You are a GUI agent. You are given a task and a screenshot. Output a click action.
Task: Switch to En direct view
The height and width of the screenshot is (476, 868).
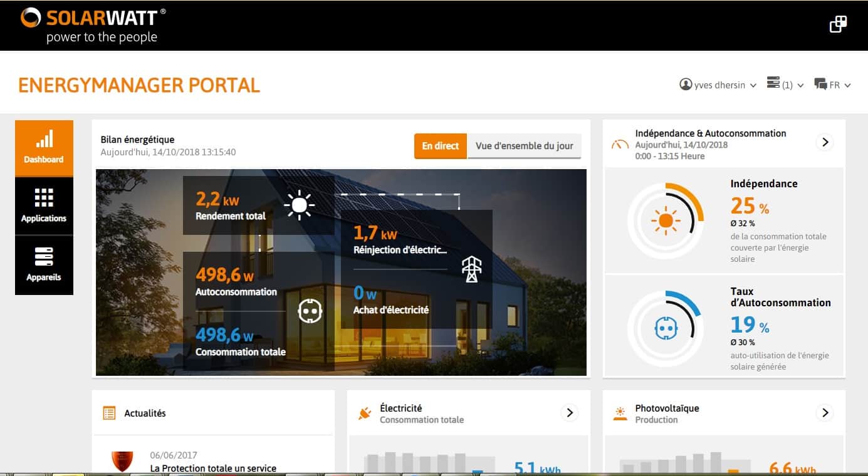(x=440, y=146)
